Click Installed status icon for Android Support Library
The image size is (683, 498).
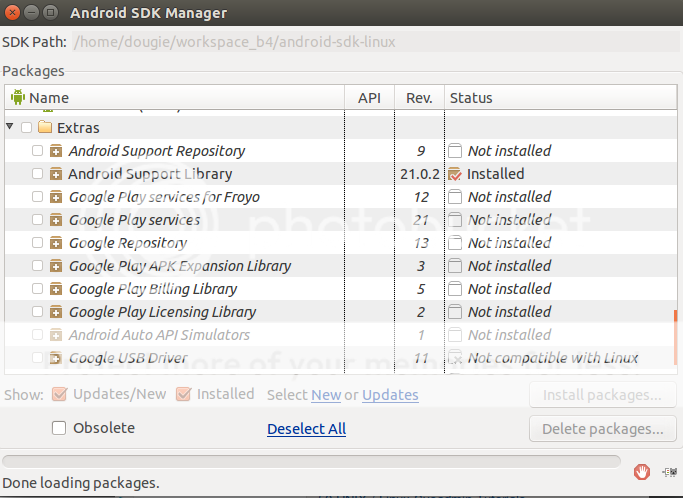pos(455,174)
